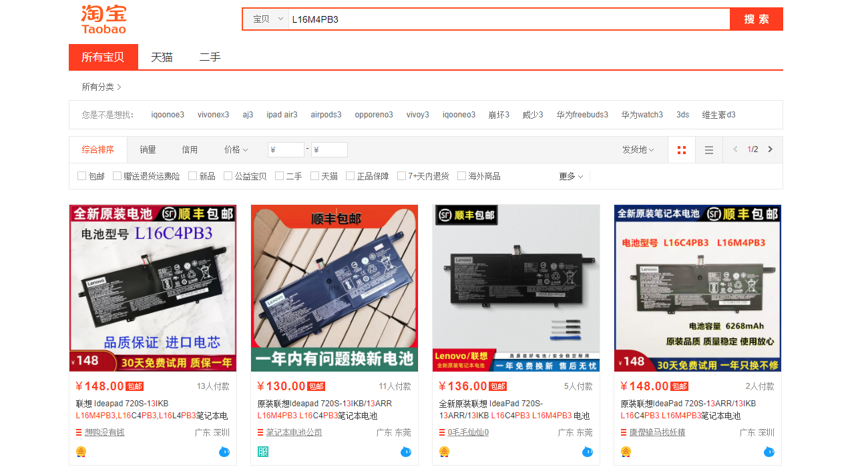Check the 赠送退货运费险 filter
This screenshot has height=467, width=868.
(x=118, y=176)
